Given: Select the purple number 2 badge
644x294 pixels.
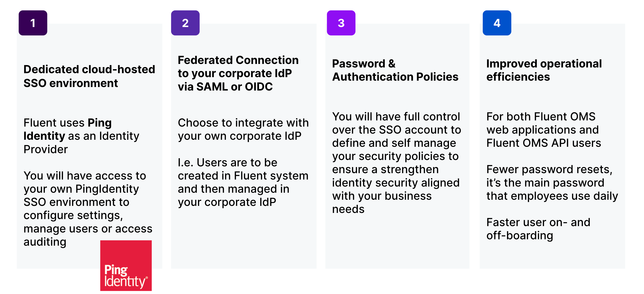Looking at the screenshot, I should click(x=185, y=23).
